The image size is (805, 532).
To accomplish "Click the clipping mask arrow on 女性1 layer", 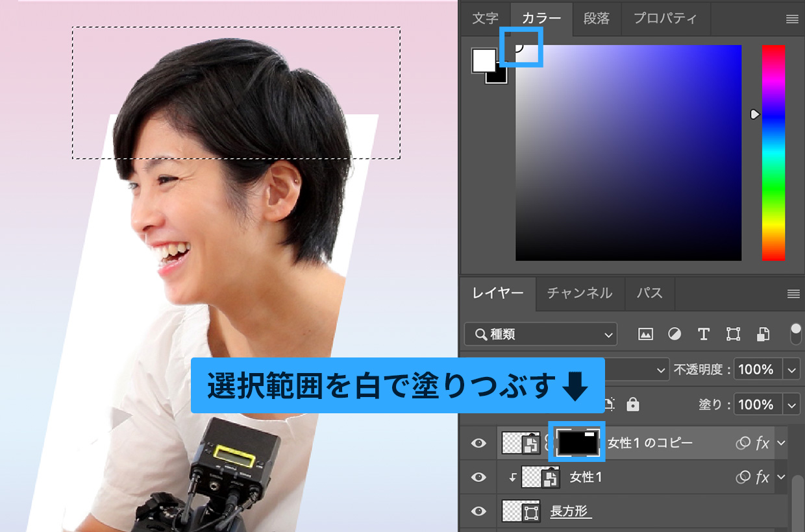I will pos(512,478).
